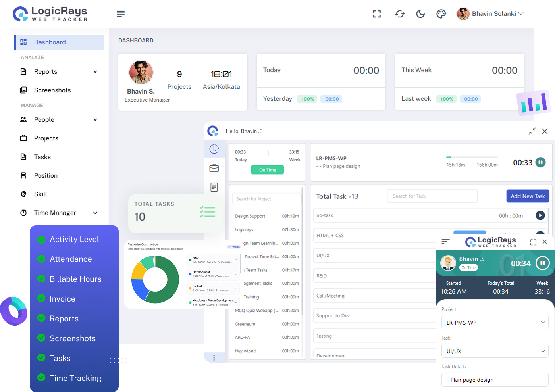
Task: Select the Design Support project row
Action: coord(267,216)
